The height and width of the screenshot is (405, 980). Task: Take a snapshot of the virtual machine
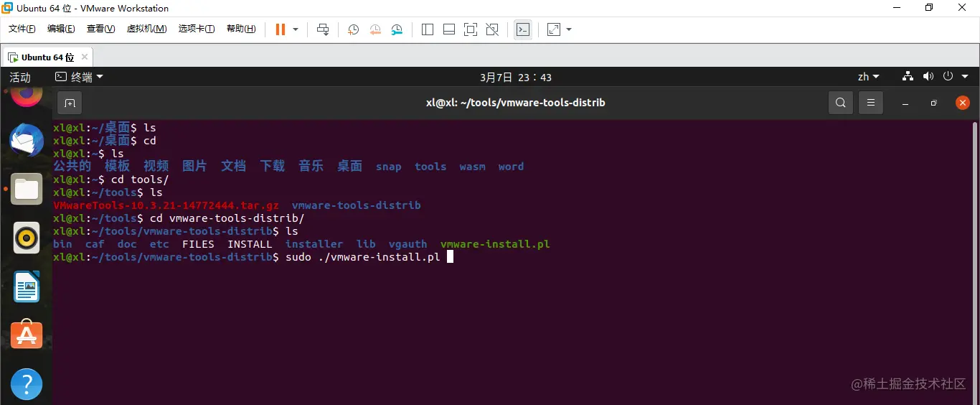coord(353,29)
